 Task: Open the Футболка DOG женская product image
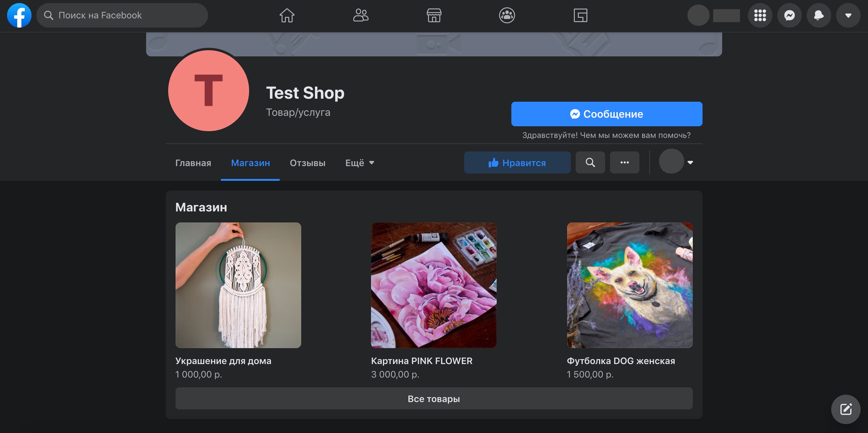point(629,285)
